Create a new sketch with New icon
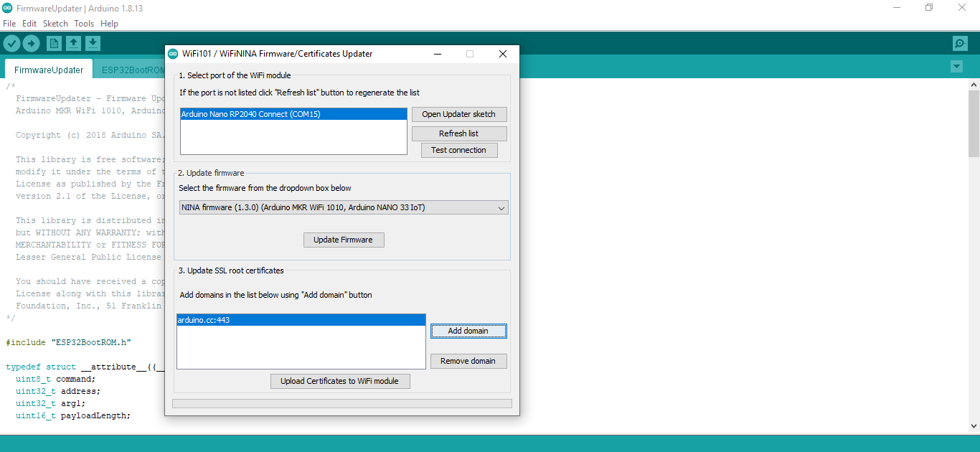 coord(54,44)
